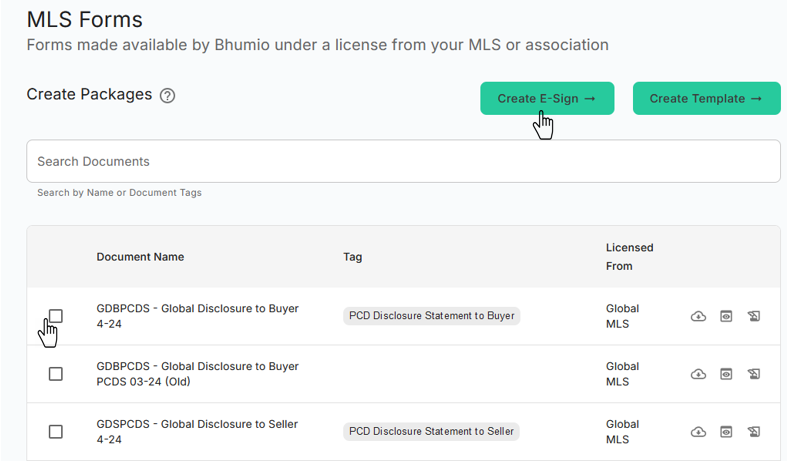The image size is (787, 464).
Task: Preview GDSPCDS Global Disclosure to Seller 4-24
Action: coord(726,432)
